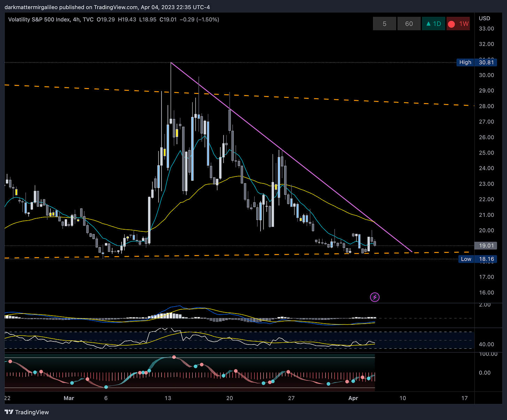This screenshot has height=420, width=507.
Task: Click the Volatility S&P 500 Index title
Action: click(39, 19)
